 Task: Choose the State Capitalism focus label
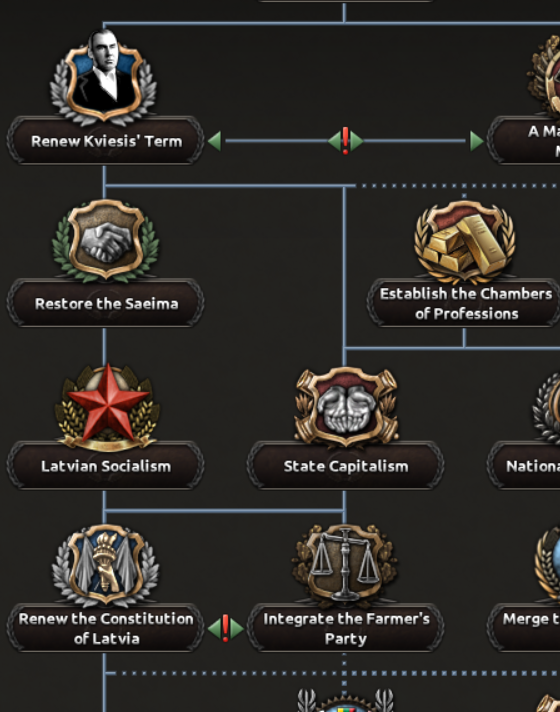345,466
